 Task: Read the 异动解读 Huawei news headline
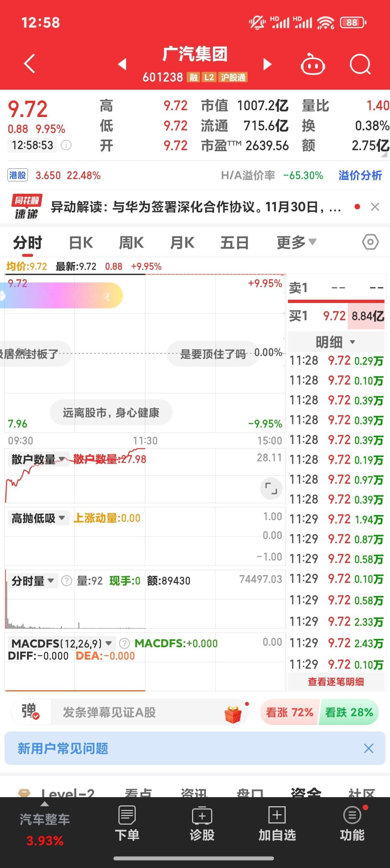[x=196, y=207]
